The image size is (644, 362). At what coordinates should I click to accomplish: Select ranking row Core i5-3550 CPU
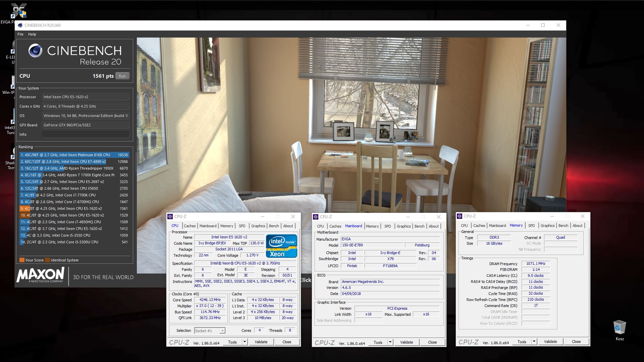coord(74,235)
